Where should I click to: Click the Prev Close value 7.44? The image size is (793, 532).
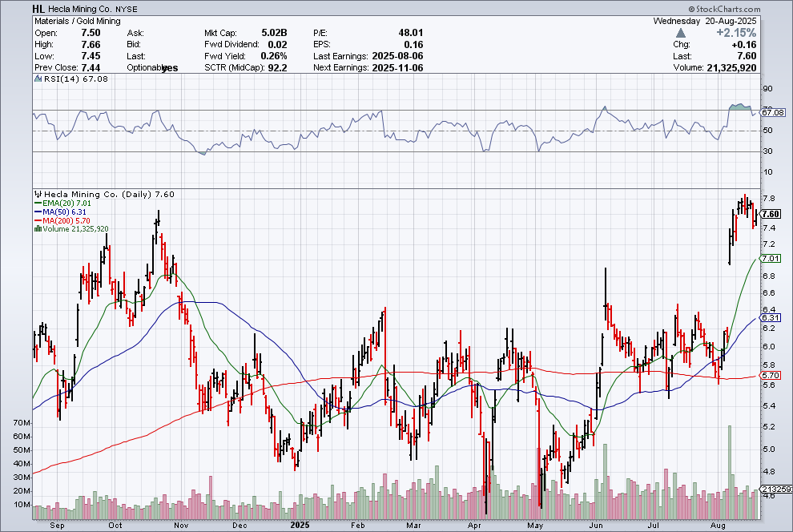coord(91,68)
